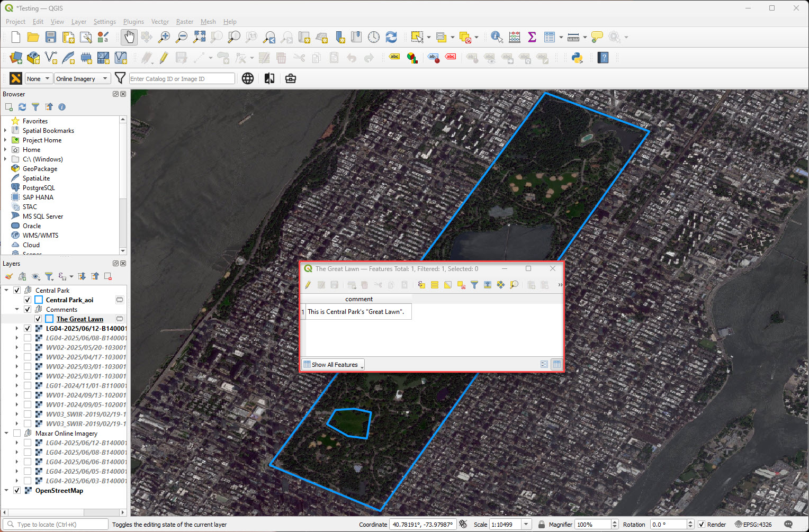Activate the Zoom Out magnifier tool

point(182,37)
